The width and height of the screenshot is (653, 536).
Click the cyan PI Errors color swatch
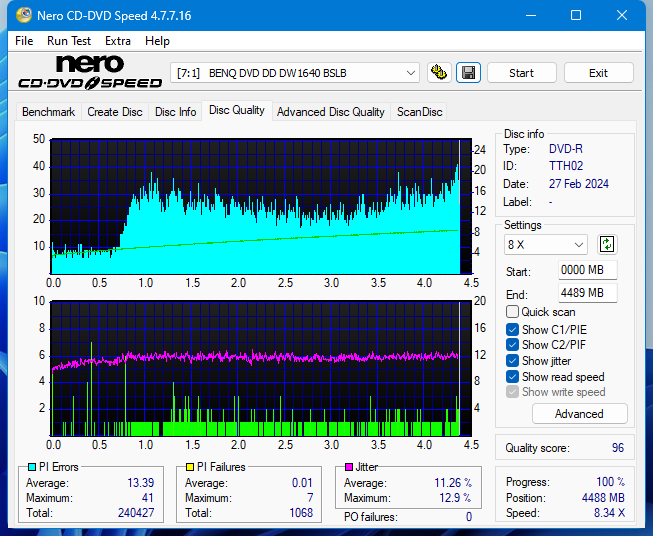click(32, 467)
